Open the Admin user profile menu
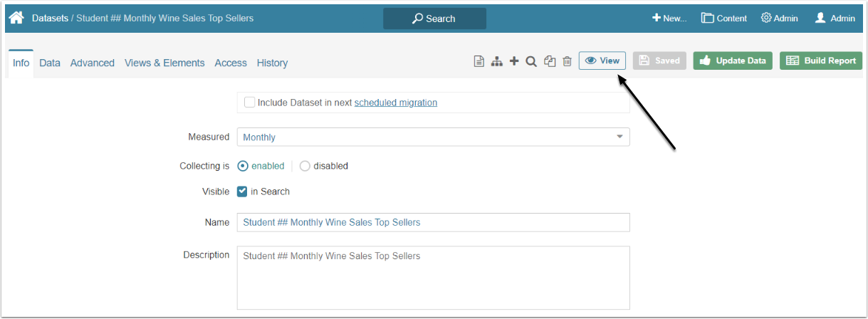The height and width of the screenshot is (319, 868). 835,18
